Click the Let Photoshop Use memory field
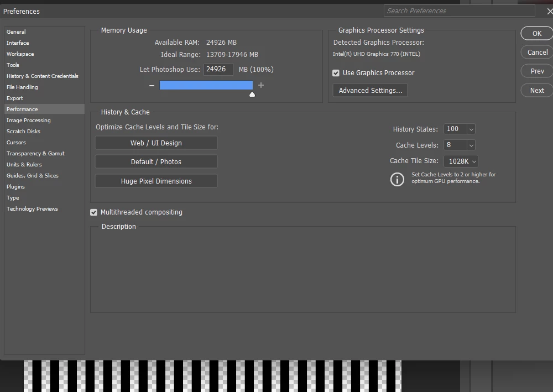 pos(218,69)
